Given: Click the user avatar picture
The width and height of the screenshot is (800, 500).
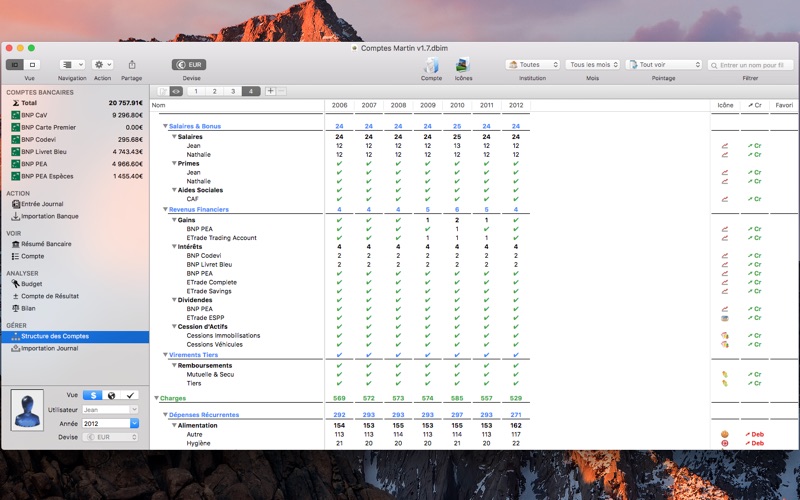Looking at the screenshot, I should (x=27, y=410).
